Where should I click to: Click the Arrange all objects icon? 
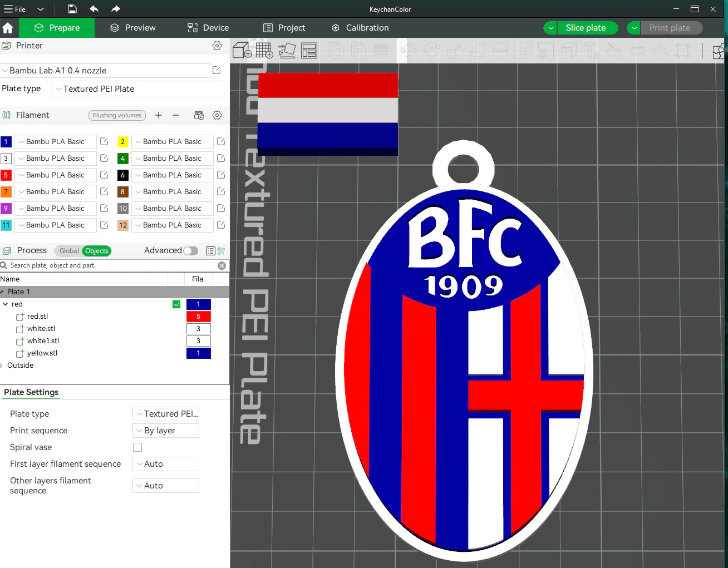[309, 50]
